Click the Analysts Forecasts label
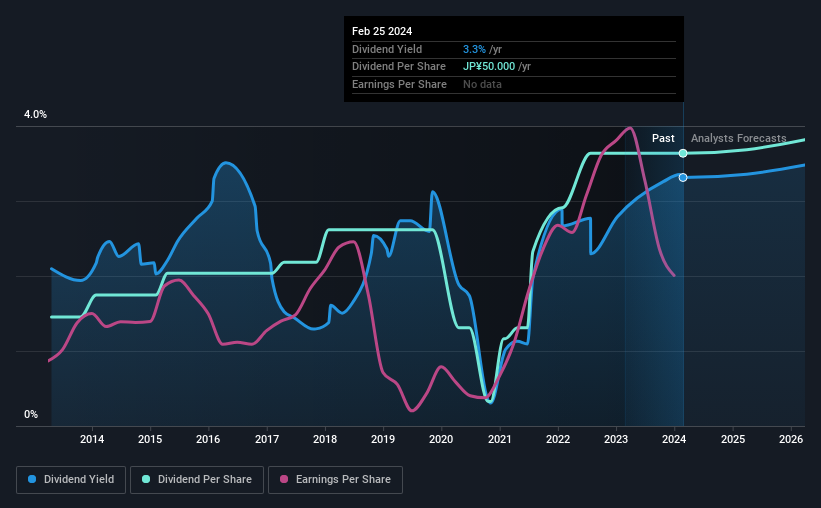The height and width of the screenshot is (508, 821). [738, 138]
